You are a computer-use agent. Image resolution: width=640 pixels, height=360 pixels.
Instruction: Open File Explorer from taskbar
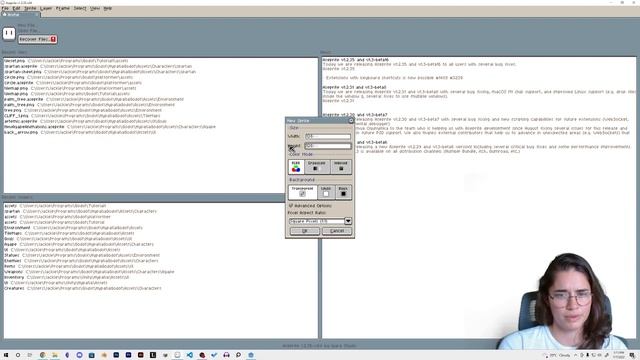click(x=55, y=355)
